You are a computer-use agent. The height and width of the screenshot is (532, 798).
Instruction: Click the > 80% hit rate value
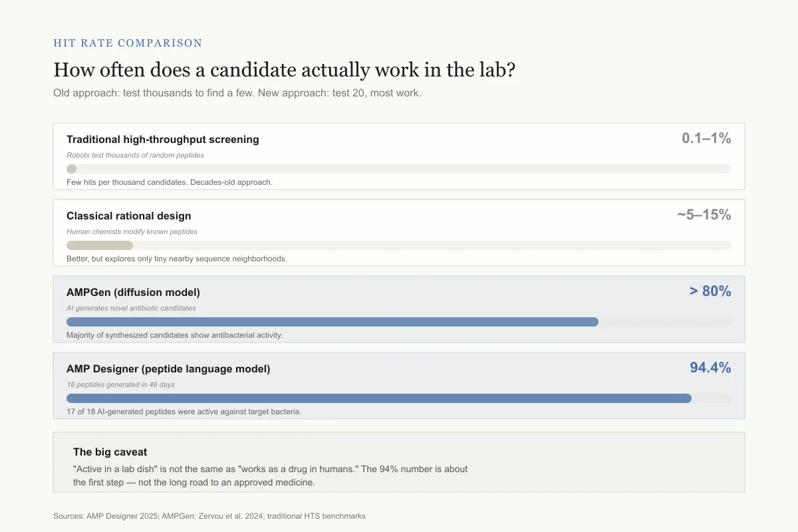tap(710, 291)
